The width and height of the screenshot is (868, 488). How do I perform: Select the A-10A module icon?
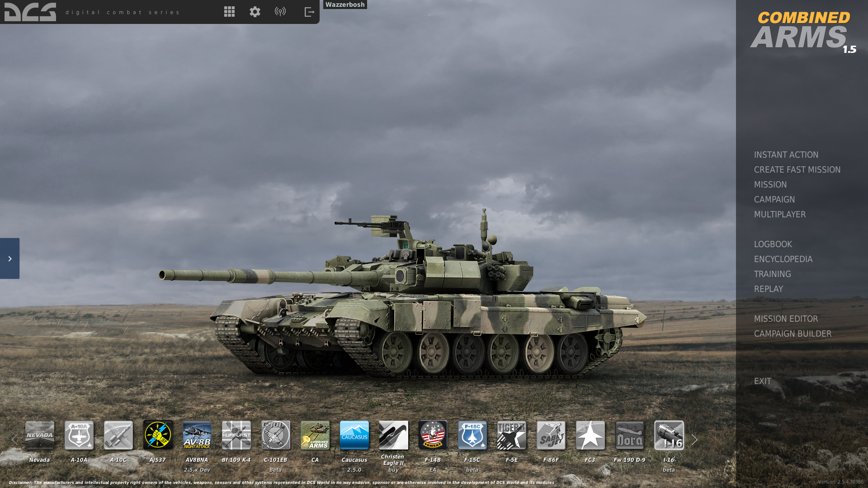point(79,435)
